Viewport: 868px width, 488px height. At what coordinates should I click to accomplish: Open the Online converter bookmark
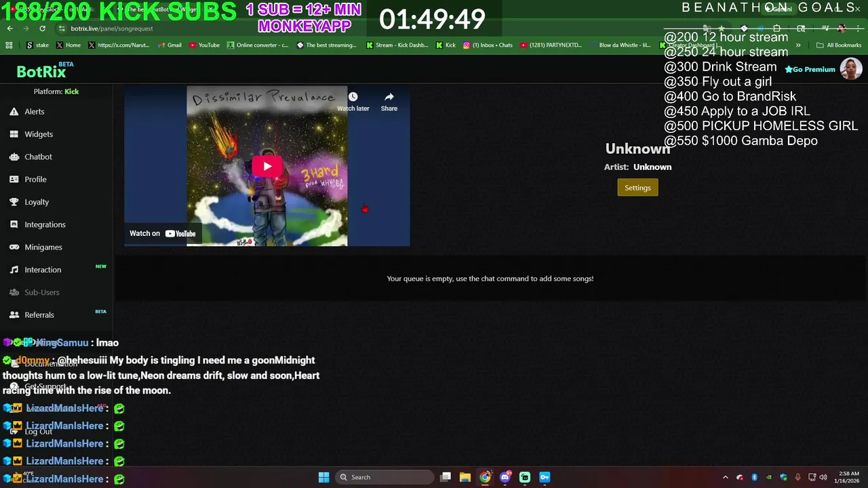point(258,45)
